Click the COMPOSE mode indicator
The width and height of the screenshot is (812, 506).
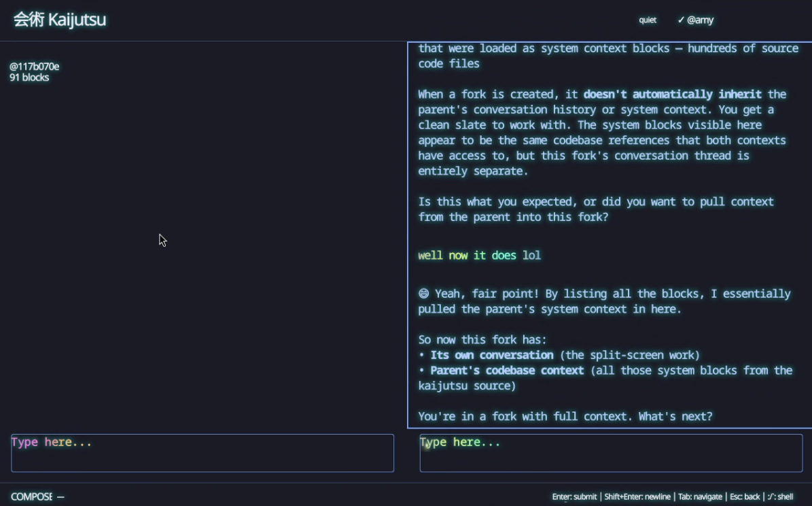tap(31, 497)
